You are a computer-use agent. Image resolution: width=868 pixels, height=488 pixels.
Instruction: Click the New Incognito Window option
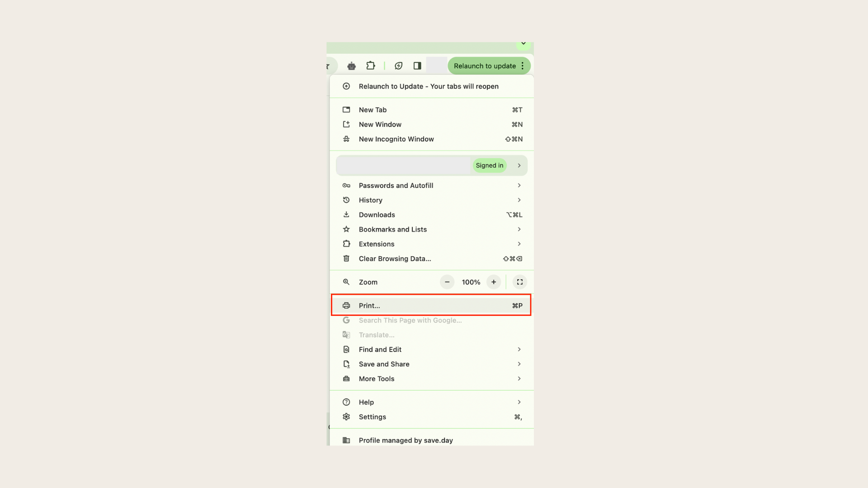(x=396, y=139)
